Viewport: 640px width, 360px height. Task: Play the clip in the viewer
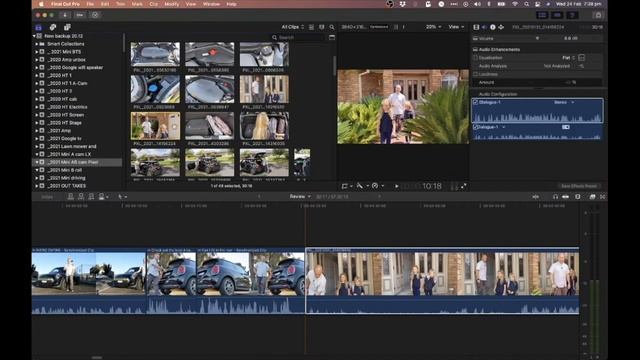point(397,186)
